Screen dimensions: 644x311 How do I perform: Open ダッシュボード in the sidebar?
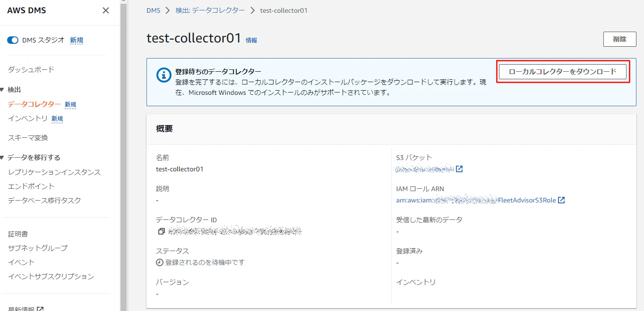click(x=31, y=69)
